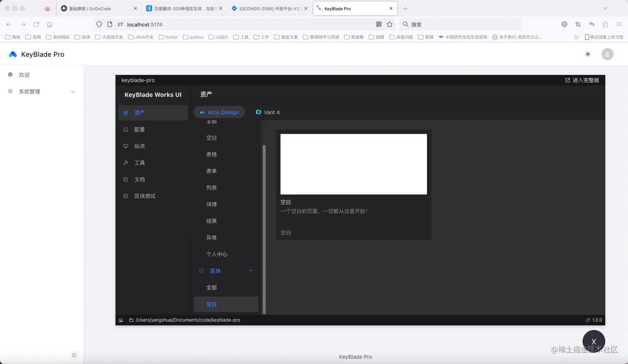Image resolution: width=628 pixels, height=364 pixels.
Task: Toggle the light/dark theme sun icon
Action: [588, 54]
